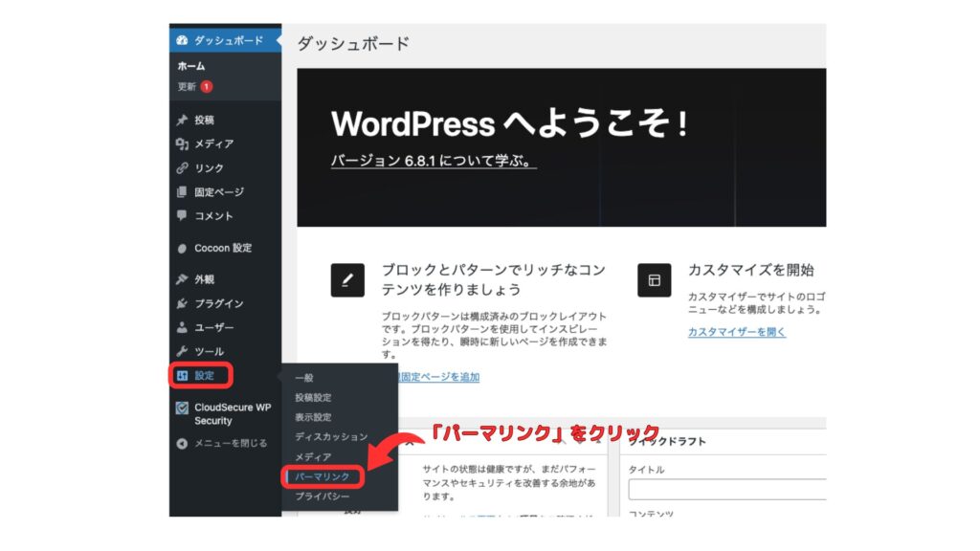Click the ブロックとパターンでリッチなコンテンツ heading
The width and height of the screenshot is (980, 551).
click(x=494, y=279)
